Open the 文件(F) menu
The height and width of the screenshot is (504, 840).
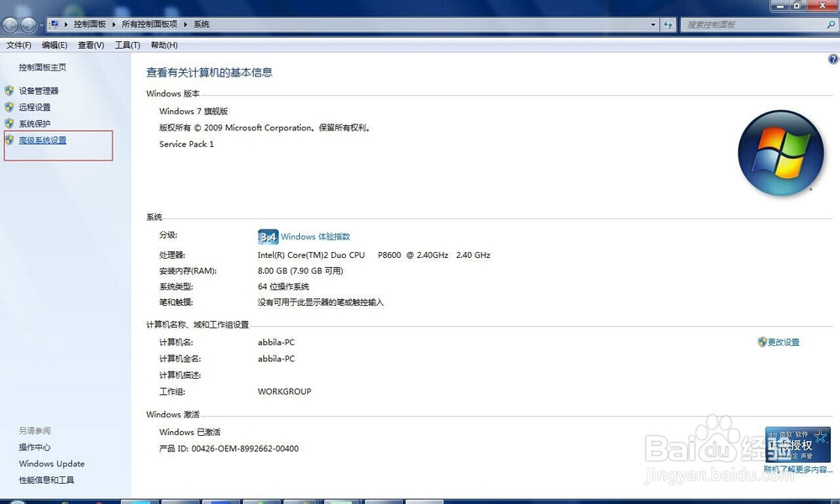18,45
